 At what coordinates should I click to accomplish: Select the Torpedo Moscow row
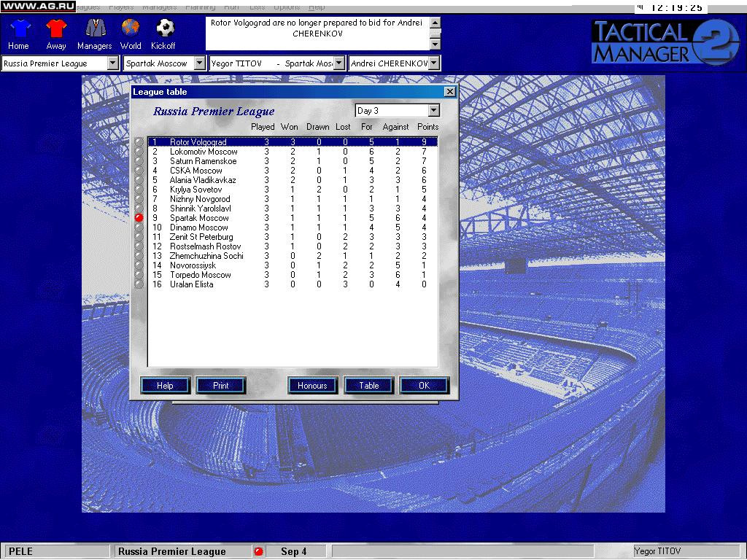point(293,275)
